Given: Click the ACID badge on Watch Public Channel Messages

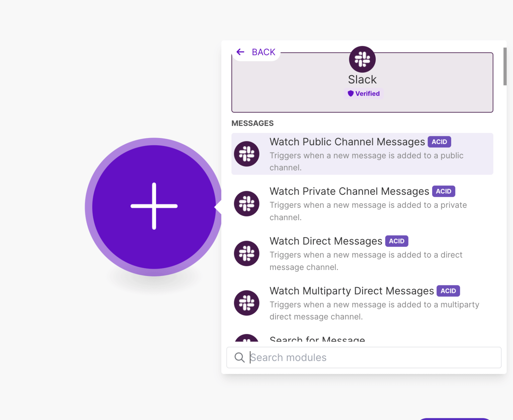Looking at the screenshot, I should click(439, 142).
